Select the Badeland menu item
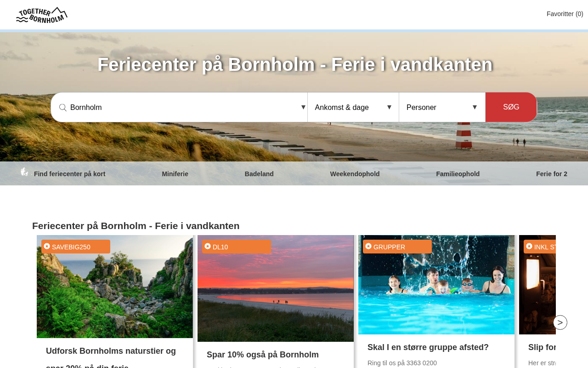The width and height of the screenshot is (588, 368). (x=259, y=174)
